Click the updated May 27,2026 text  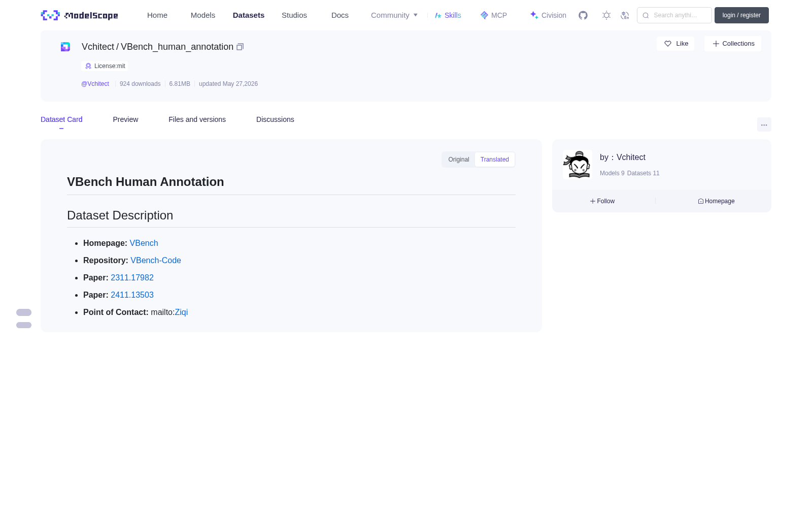pos(228,84)
